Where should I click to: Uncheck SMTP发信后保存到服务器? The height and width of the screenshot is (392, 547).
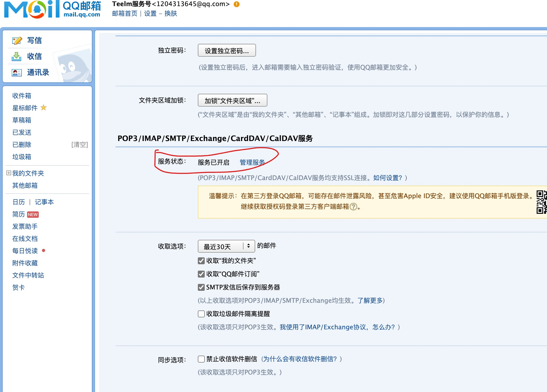tap(201, 287)
